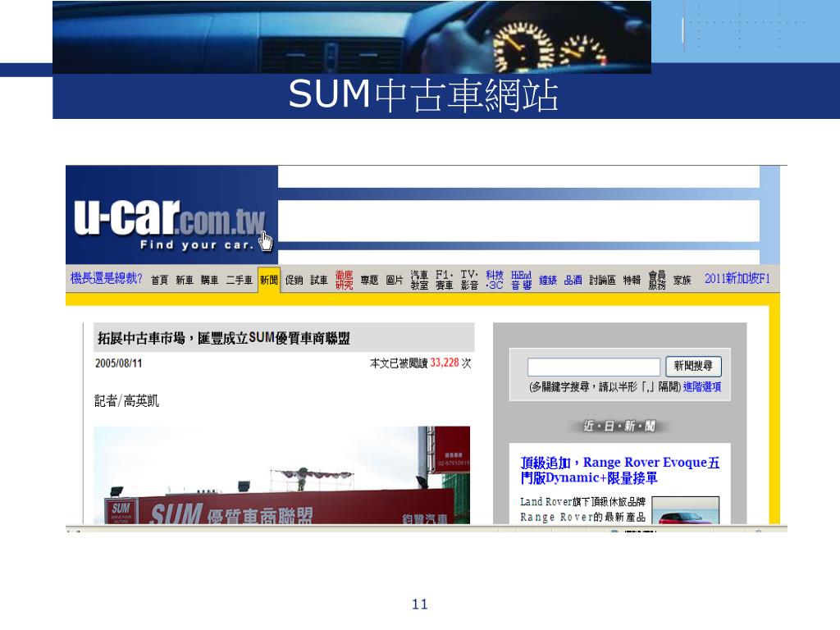
Task: Open the 進階選項 advanced options link
Action: 702,387
